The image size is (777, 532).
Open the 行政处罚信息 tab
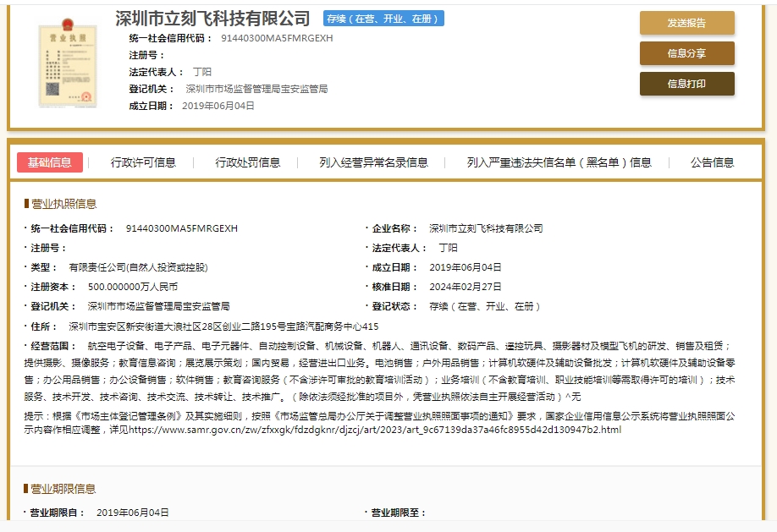coord(247,162)
